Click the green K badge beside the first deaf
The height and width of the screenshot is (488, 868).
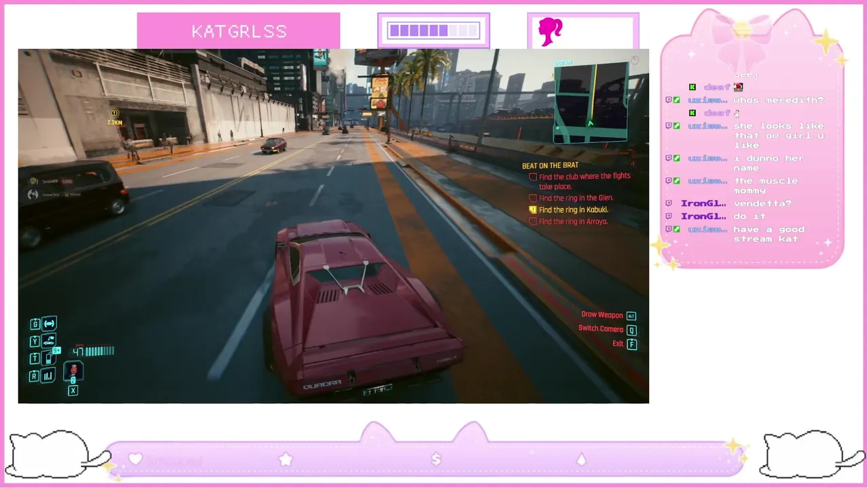point(692,87)
